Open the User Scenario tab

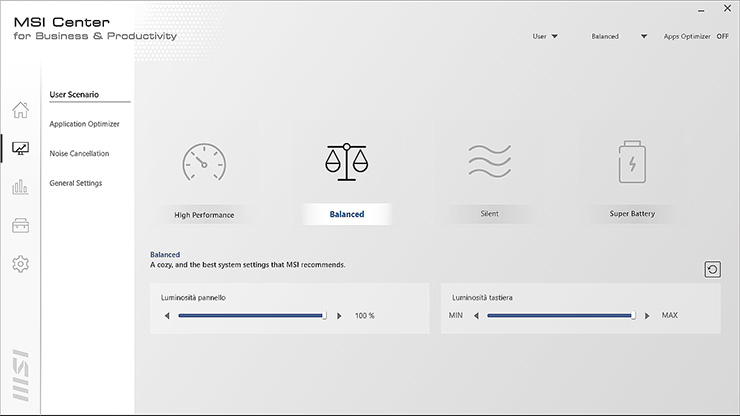75,94
